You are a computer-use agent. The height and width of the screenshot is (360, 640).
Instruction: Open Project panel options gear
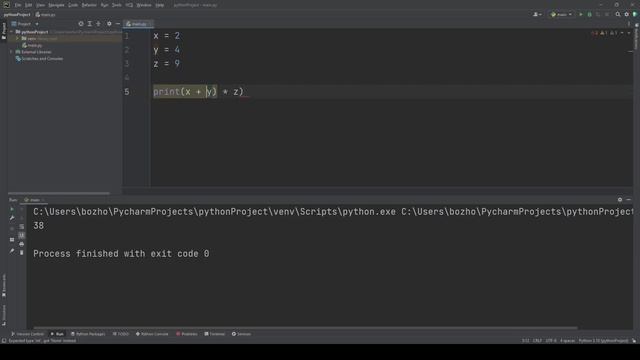point(109,24)
